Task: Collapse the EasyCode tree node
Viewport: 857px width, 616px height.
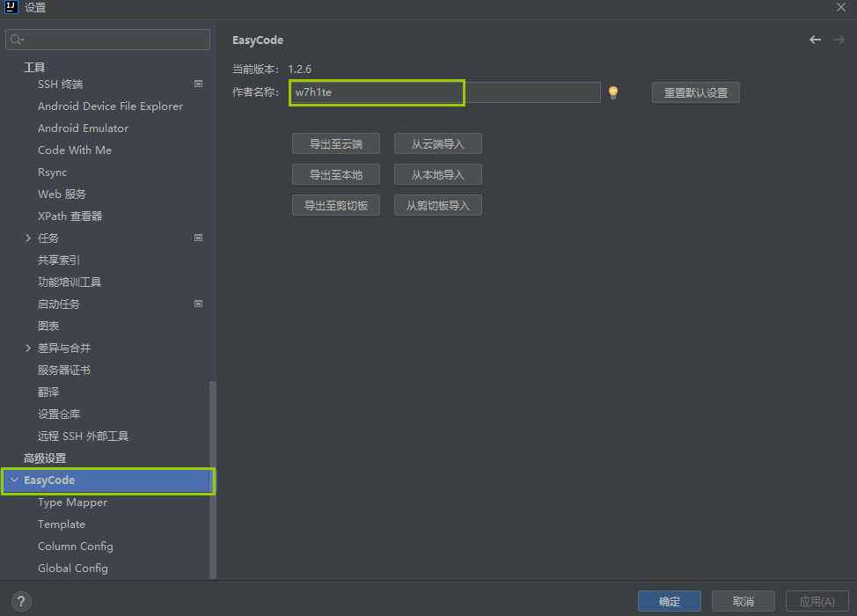Action: (x=15, y=480)
